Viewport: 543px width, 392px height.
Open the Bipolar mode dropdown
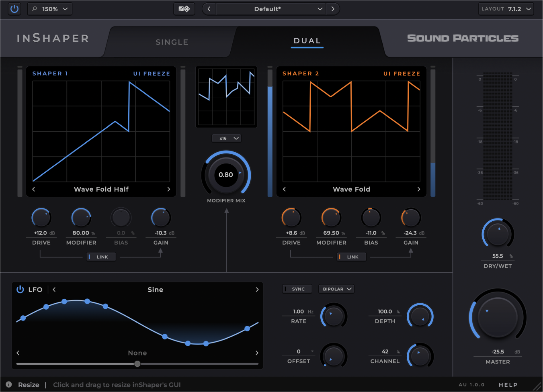(x=336, y=289)
